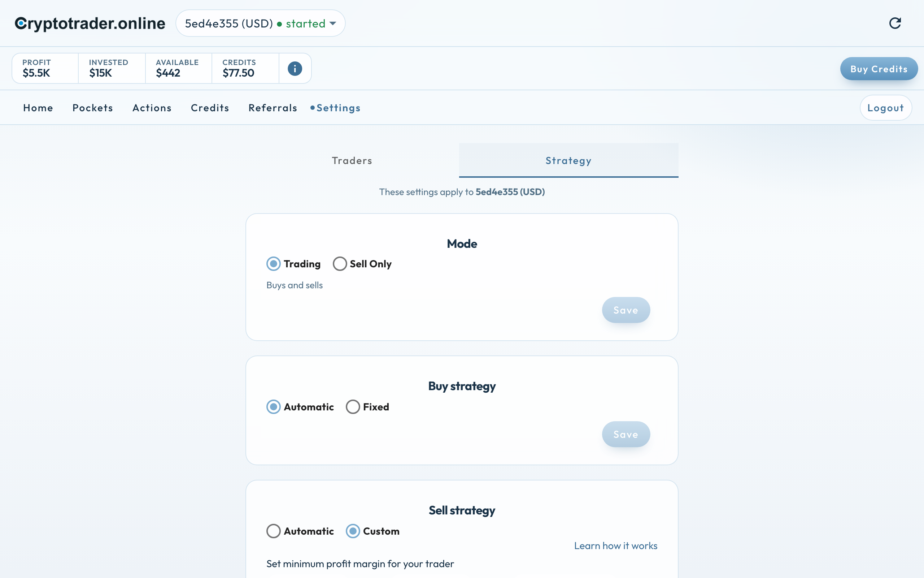Switch to the Traders tab

point(352,160)
